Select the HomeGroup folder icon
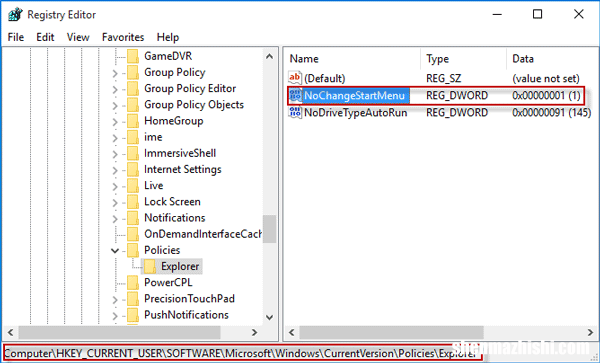The height and width of the screenshot is (363, 600). click(133, 121)
